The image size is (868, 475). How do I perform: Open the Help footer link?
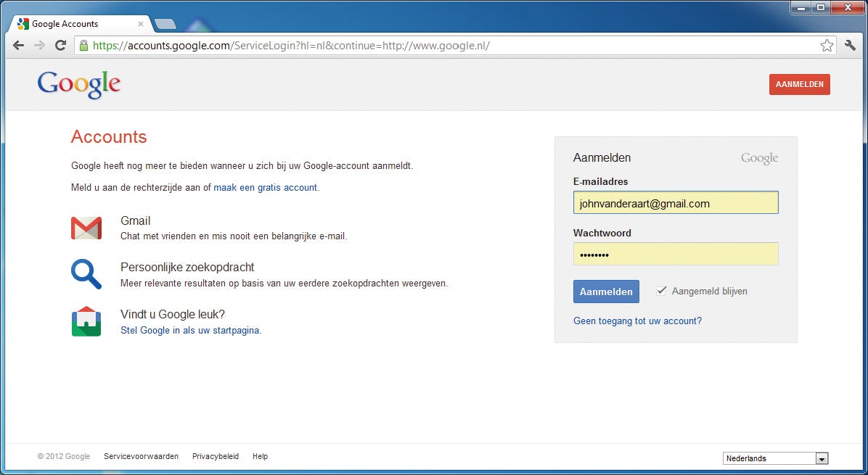(260, 456)
